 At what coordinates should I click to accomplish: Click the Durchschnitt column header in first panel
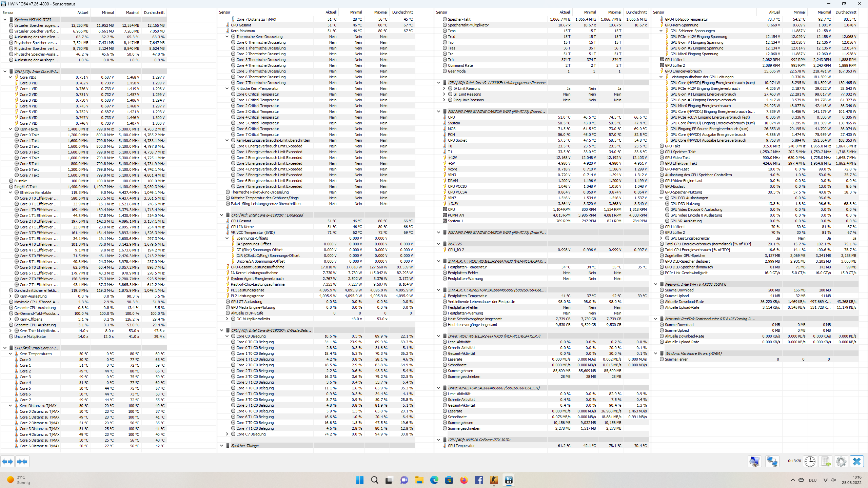[x=154, y=13]
